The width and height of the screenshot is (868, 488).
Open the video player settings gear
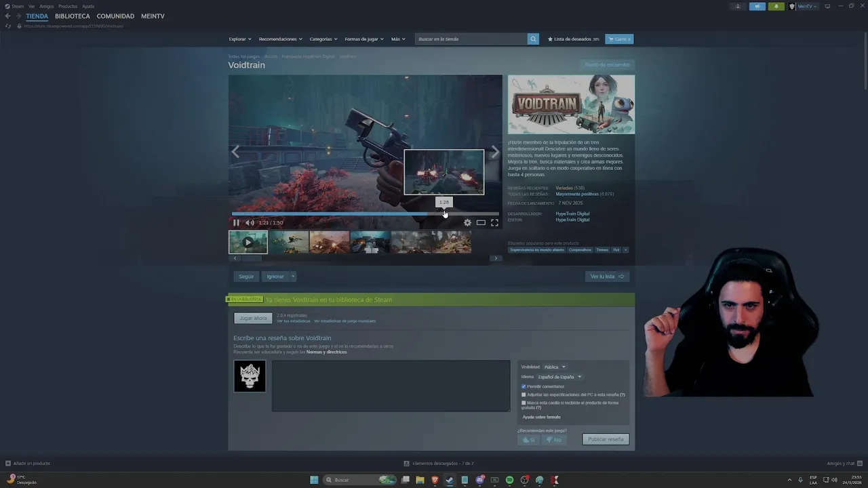[x=467, y=222]
